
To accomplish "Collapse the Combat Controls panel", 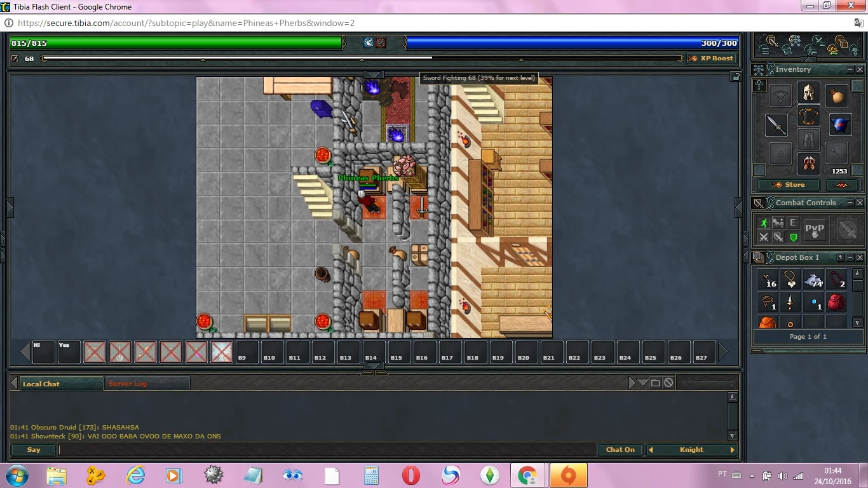I will point(850,203).
